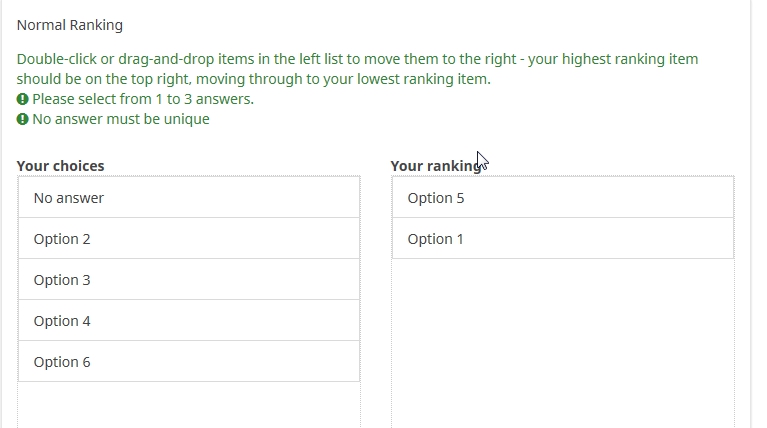Viewport: 767px width, 428px height.
Task: Click the exclamation icon beside "No answer must be unique"
Action: (x=23, y=119)
